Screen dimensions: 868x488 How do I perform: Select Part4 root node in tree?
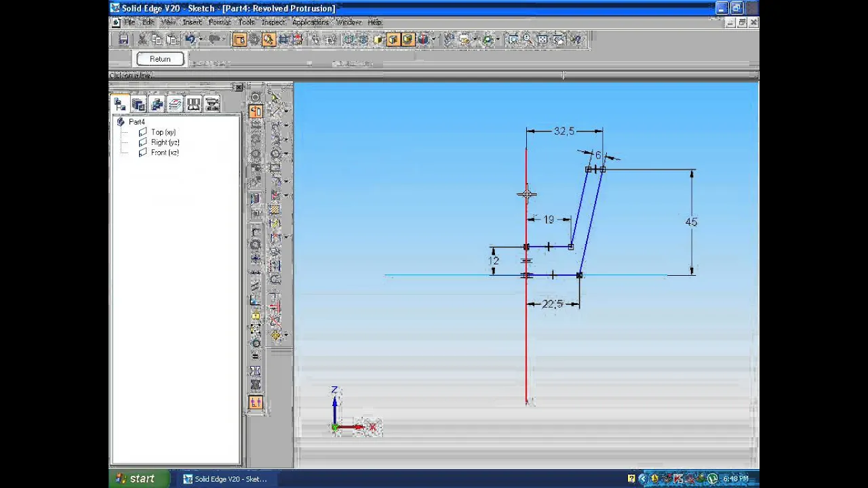pyautogui.click(x=137, y=122)
